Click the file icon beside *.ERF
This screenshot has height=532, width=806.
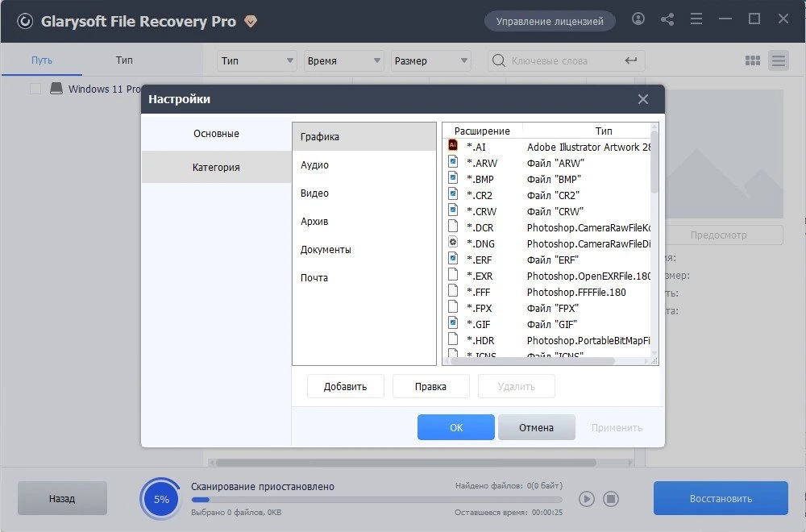(453, 259)
